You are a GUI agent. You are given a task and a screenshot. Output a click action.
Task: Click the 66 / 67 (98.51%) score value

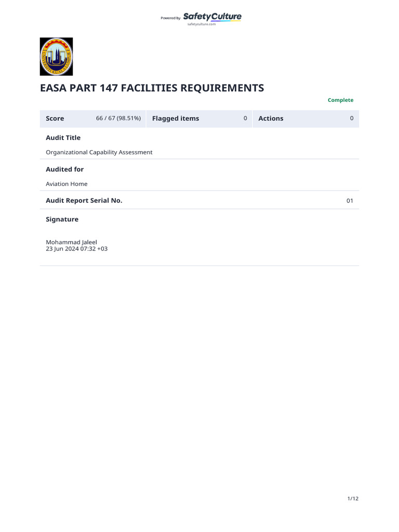tap(118, 118)
